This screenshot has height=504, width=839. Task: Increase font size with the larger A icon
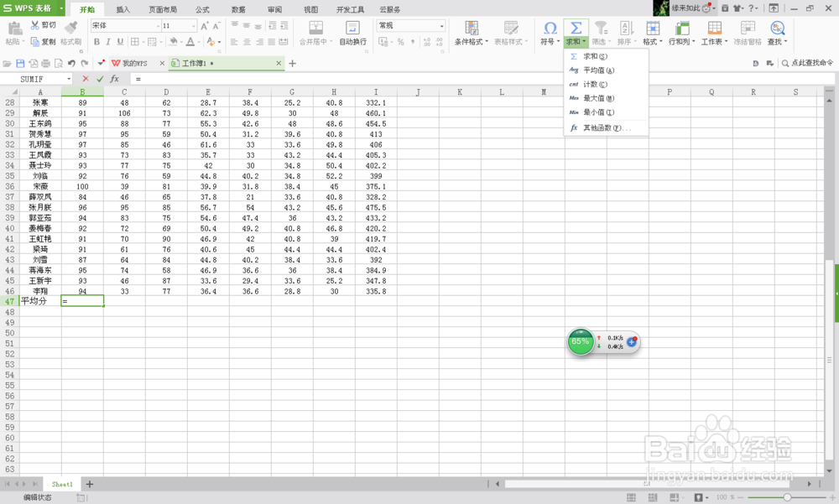tap(205, 26)
